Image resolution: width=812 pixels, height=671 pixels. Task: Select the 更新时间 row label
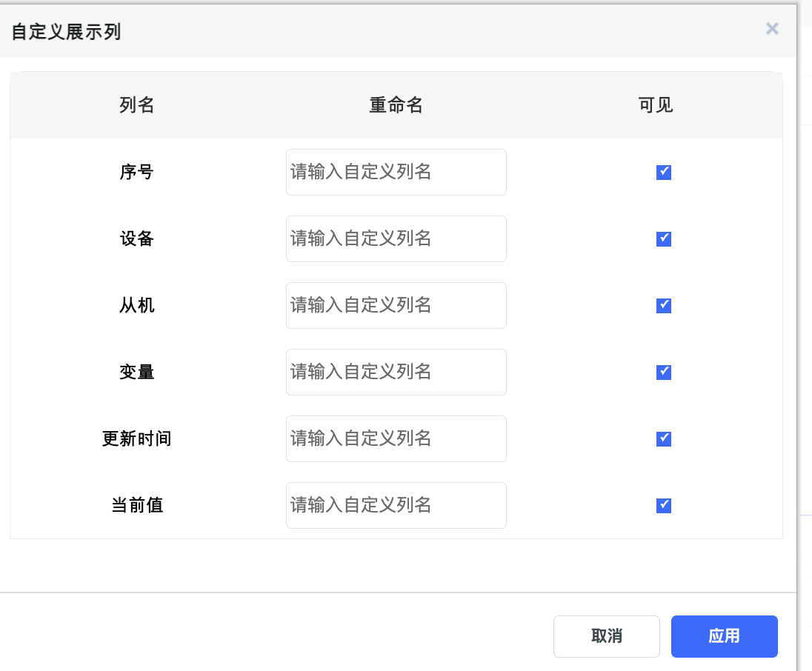[x=137, y=438]
